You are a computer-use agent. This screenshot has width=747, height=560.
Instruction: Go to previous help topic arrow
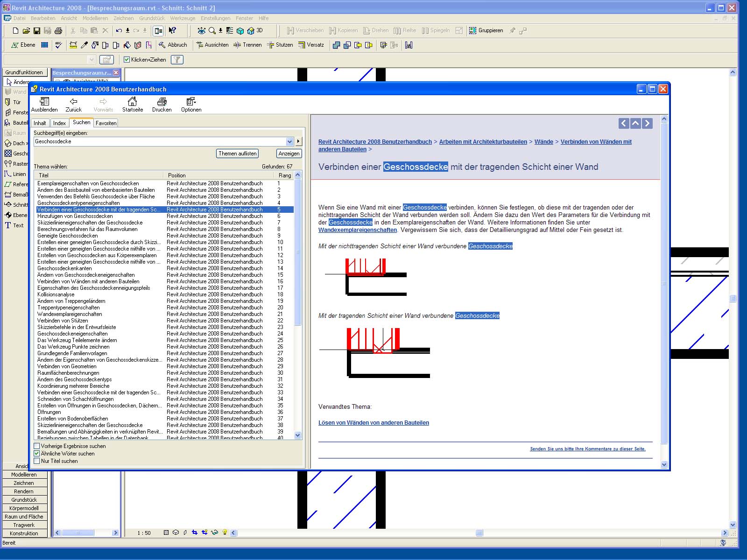pyautogui.click(x=624, y=123)
